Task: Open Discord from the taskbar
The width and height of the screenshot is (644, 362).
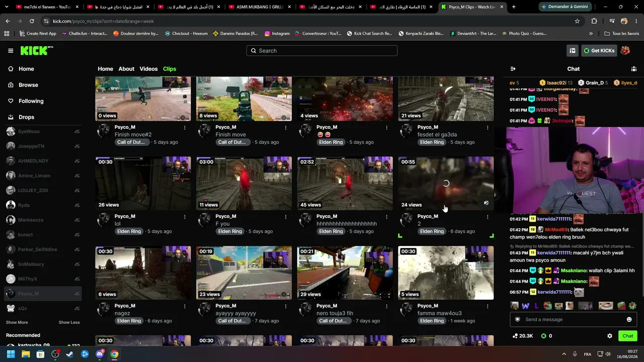Action: pos(100,354)
